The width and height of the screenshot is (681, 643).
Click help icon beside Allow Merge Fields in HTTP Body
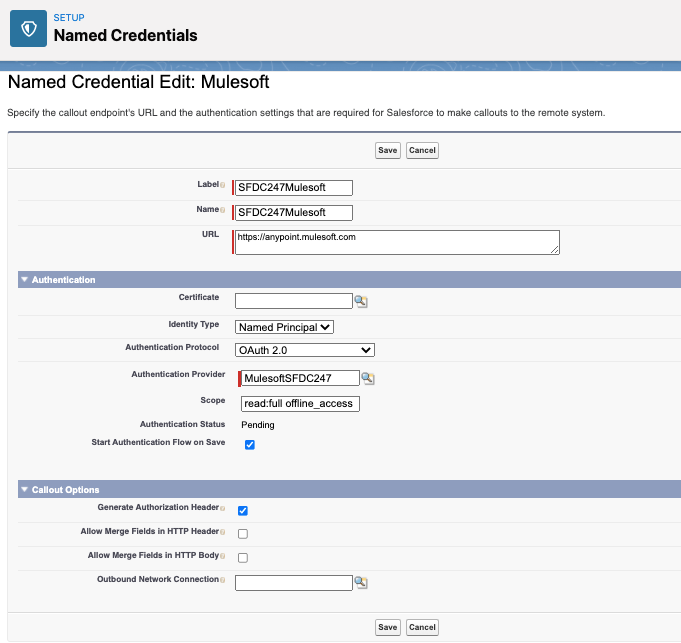tap(222, 556)
